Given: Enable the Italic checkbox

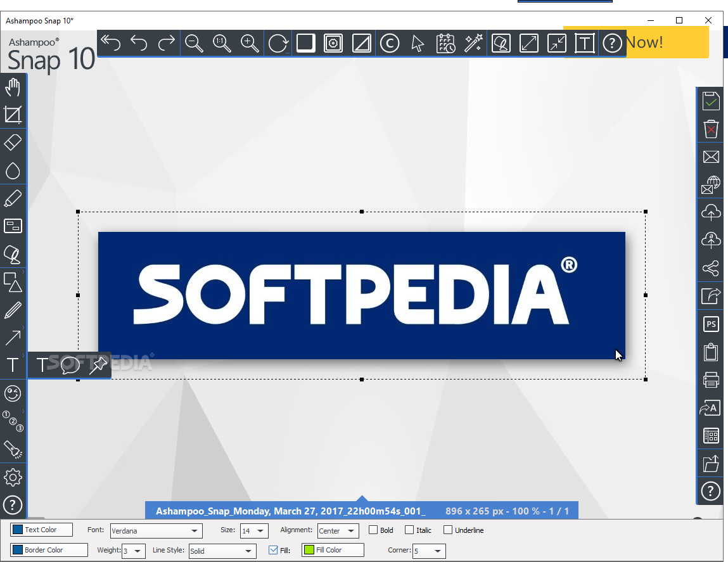Looking at the screenshot, I should tap(409, 530).
